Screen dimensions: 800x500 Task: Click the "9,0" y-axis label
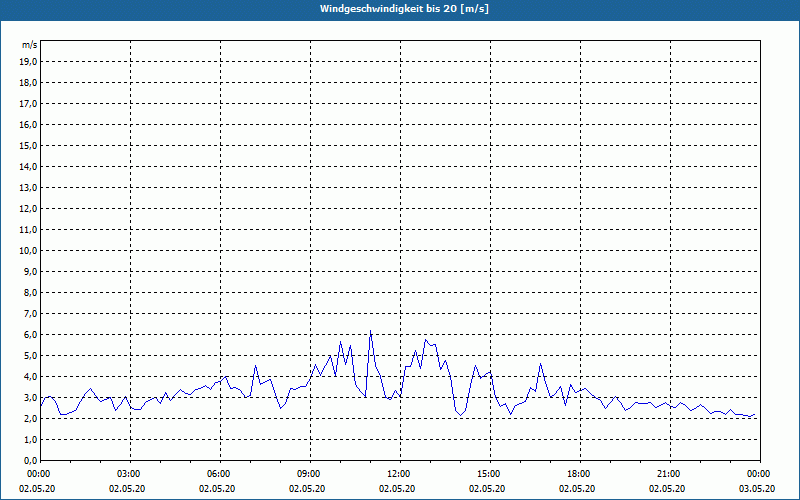pyautogui.click(x=30, y=271)
